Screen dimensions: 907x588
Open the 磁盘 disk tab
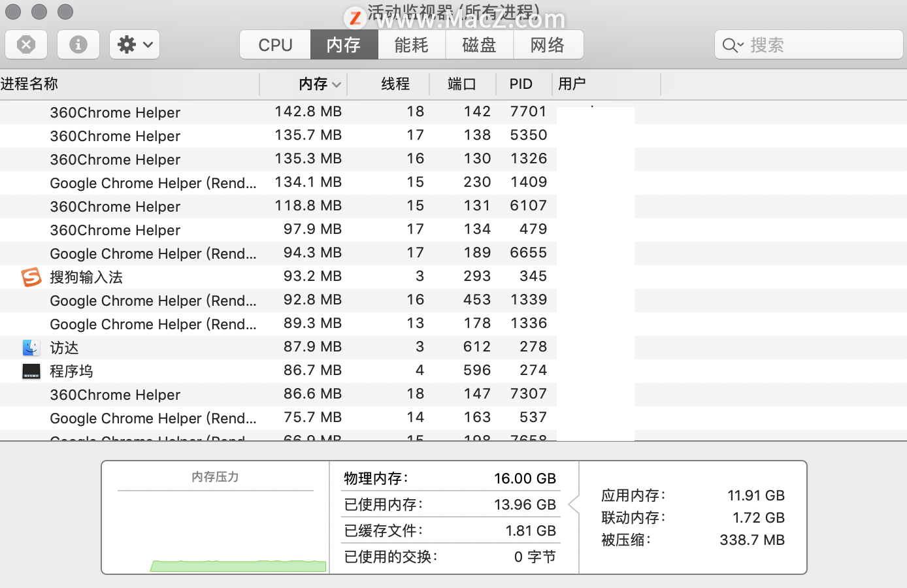(x=480, y=44)
